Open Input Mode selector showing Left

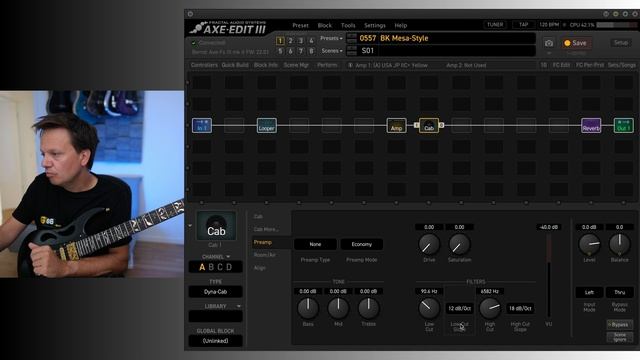(589, 292)
